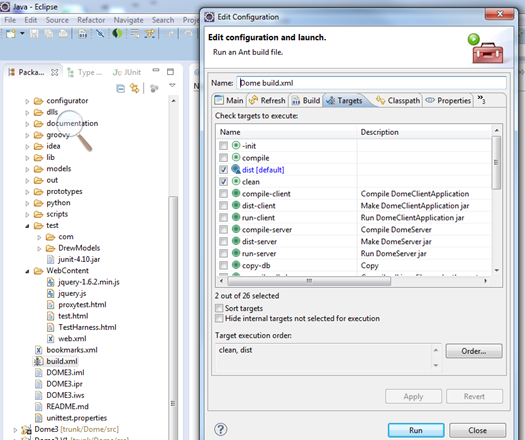
Task: Expand the models folder
Action: [x=27, y=169]
